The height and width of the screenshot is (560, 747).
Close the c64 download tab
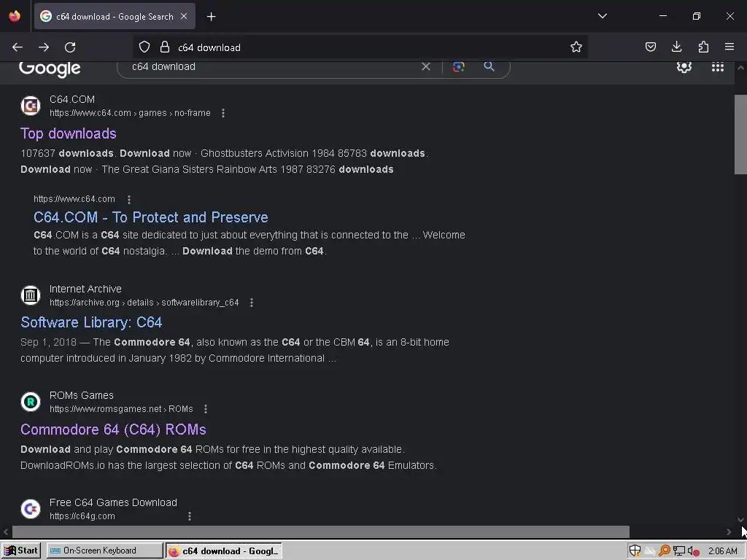pyautogui.click(x=184, y=16)
